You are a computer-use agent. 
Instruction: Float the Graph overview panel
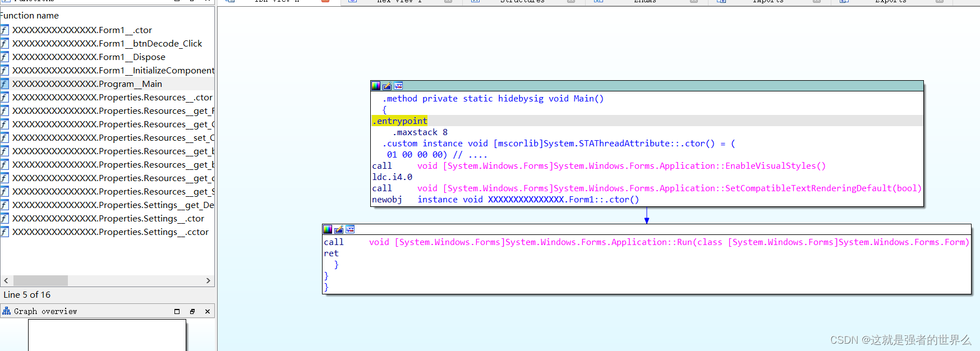click(x=192, y=311)
